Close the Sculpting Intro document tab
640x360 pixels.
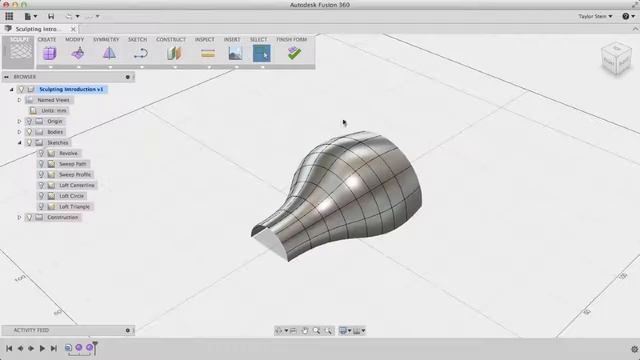click(73, 29)
